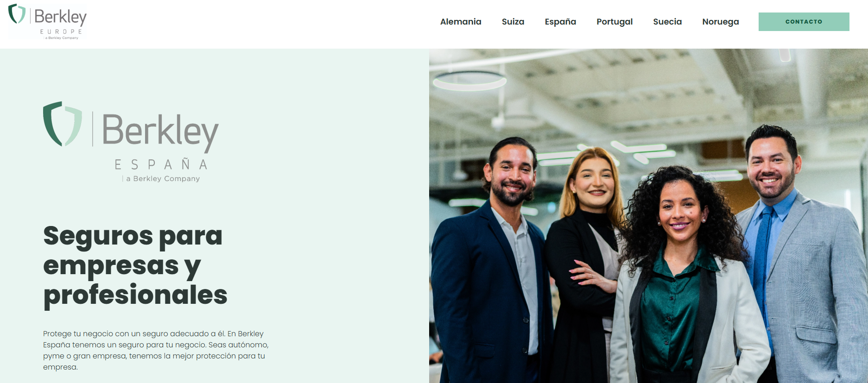Go to the España navigation item
Image resolution: width=868 pixels, height=383 pixels.
pos(560,22)
